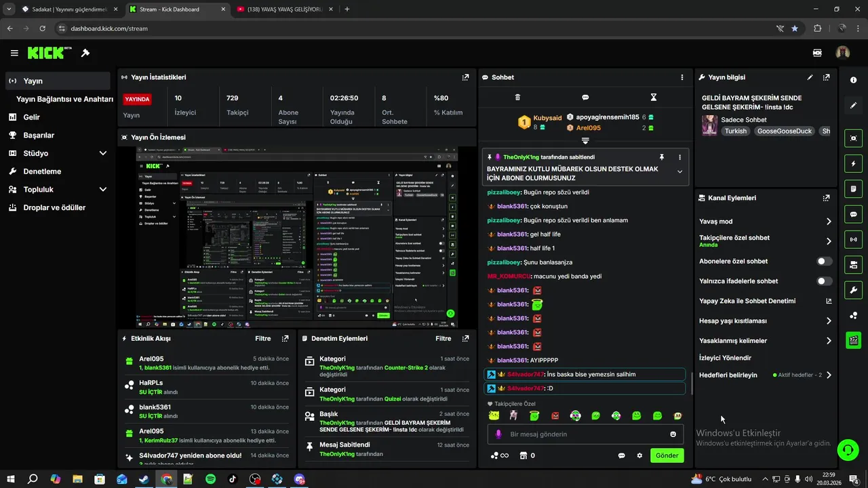Screen dimensions: 868x488
Task: Open the hamburger menu beside the Kick logo
Action: (14, 53)
